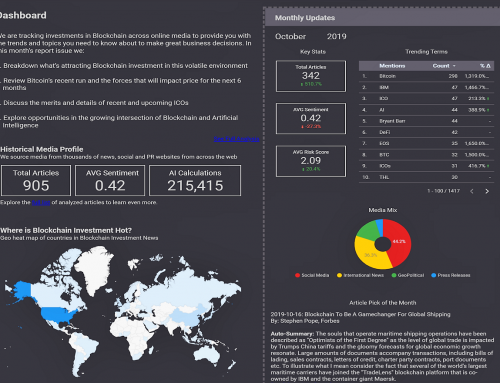500x383 pixels.
Task: Select the Bitcoin row in Trending Terms
Action: click(x=426, y=76)
